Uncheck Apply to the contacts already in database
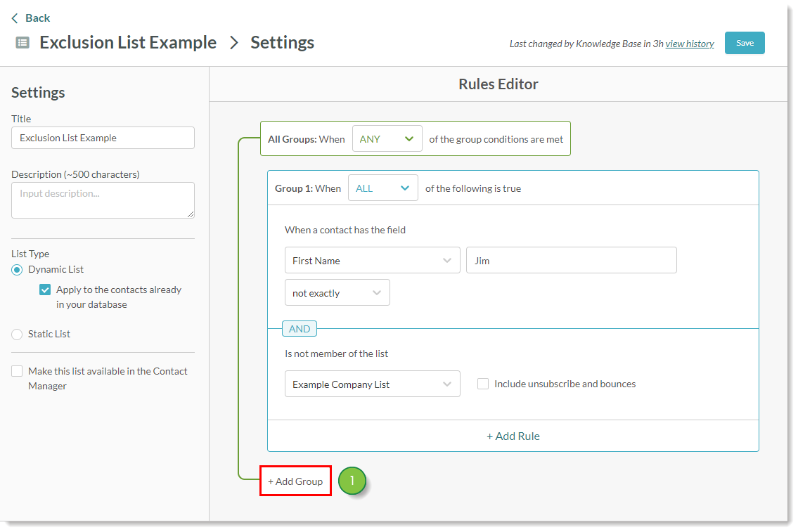This screenshot has width=798, height=532. click(x=45, y=290)
